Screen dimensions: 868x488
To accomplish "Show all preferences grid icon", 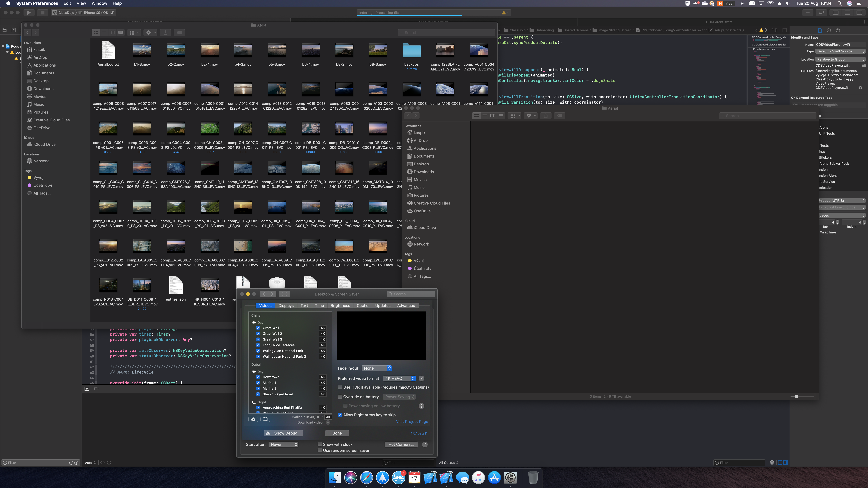I will click(284, 294).
